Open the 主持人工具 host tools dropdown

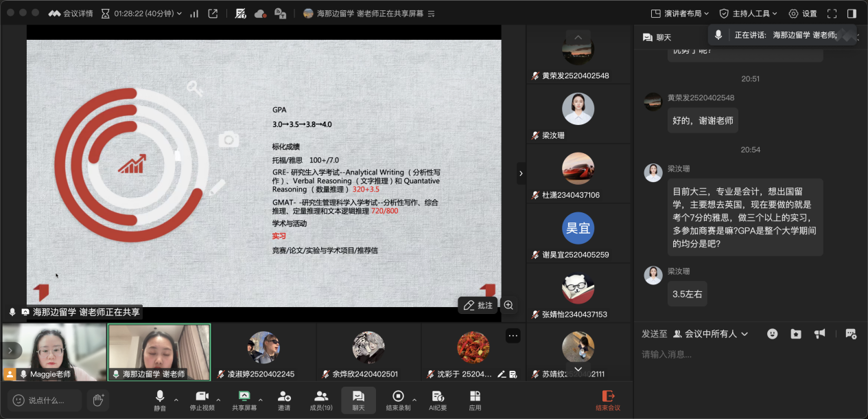click(x=748, y=14)
